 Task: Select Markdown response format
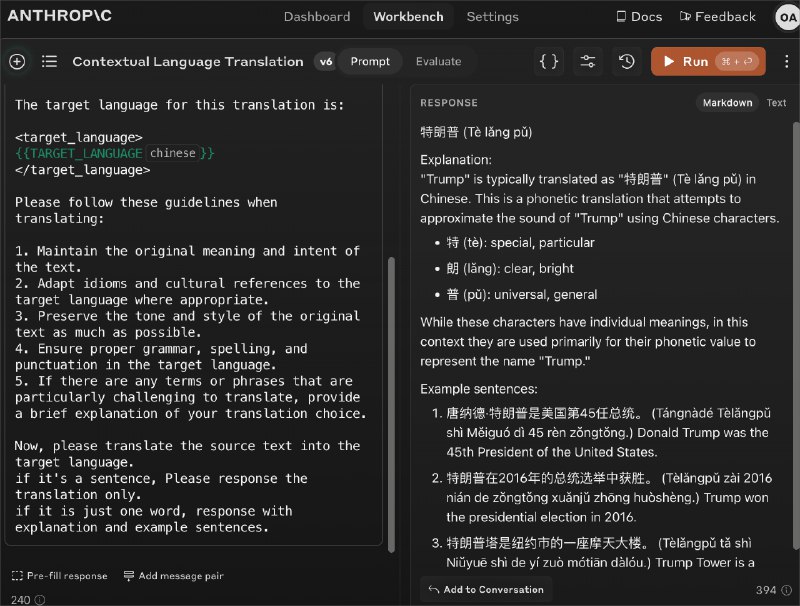[727, 103]
